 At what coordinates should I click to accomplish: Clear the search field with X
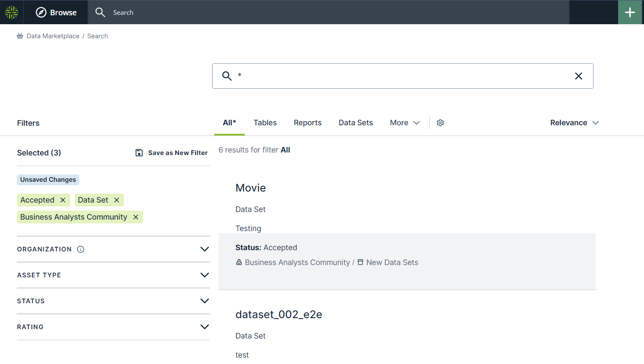click(578, 76)
